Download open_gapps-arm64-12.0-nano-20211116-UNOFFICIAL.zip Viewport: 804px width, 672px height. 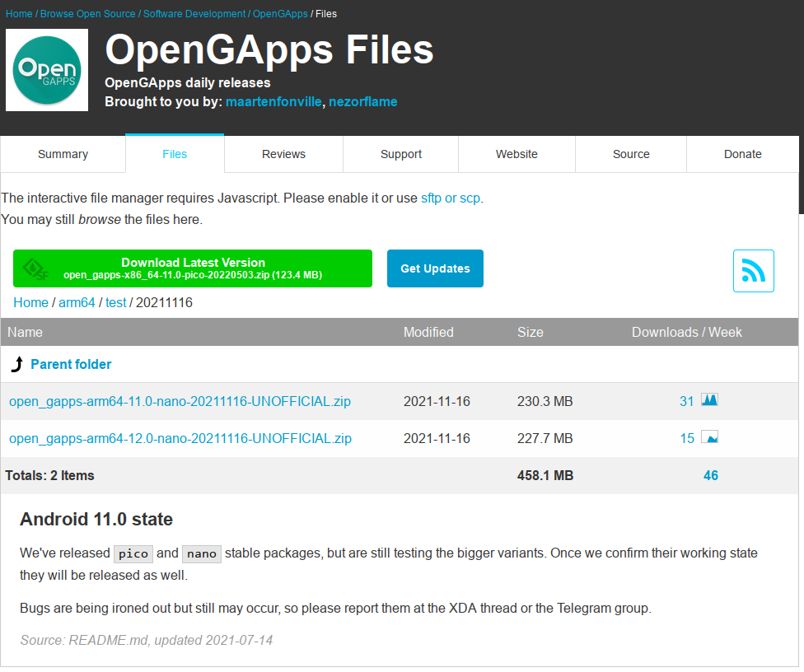(180, 438)
